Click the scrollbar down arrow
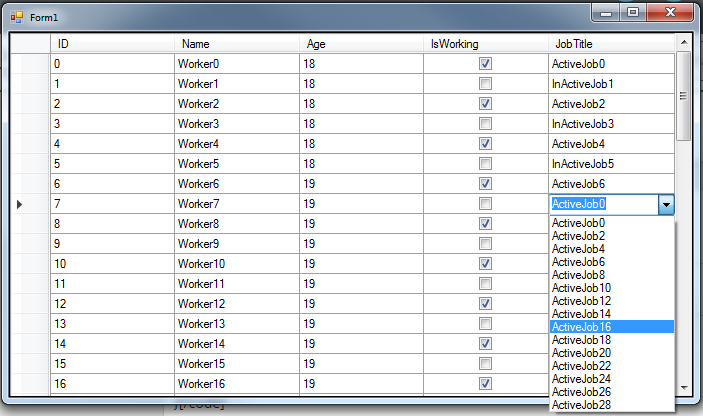The width and height of the screenshot is (703, 416). [684, 387]
